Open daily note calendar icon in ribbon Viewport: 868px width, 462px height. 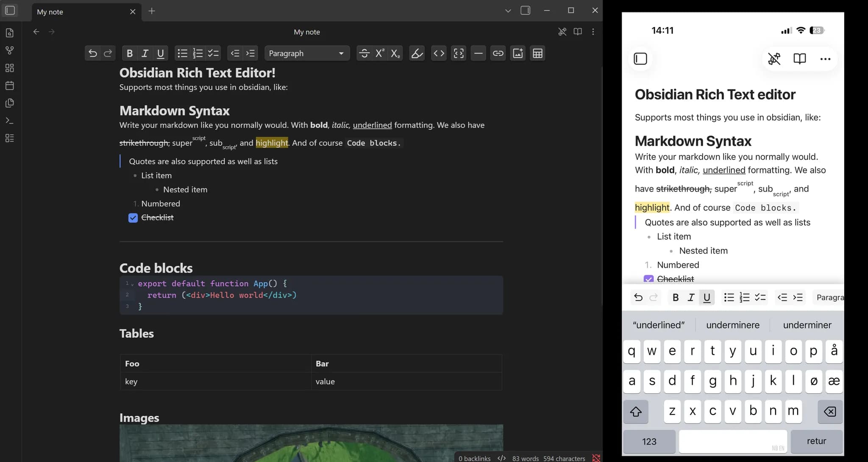click(x=10, y=86)
